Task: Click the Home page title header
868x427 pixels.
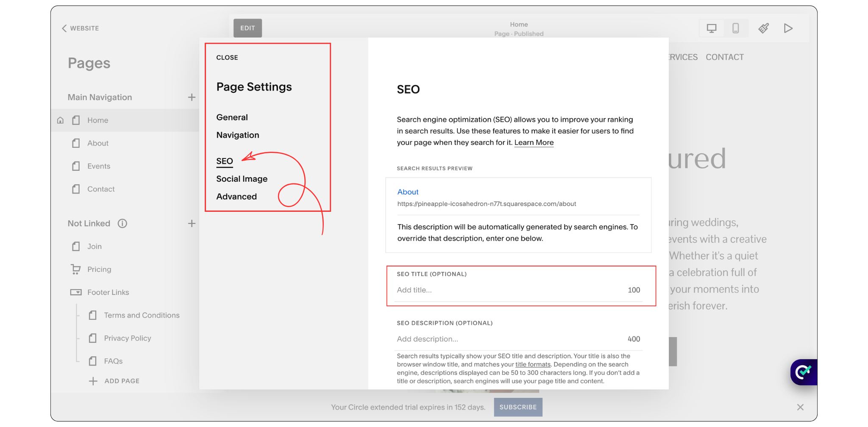Action: point(519,25)
